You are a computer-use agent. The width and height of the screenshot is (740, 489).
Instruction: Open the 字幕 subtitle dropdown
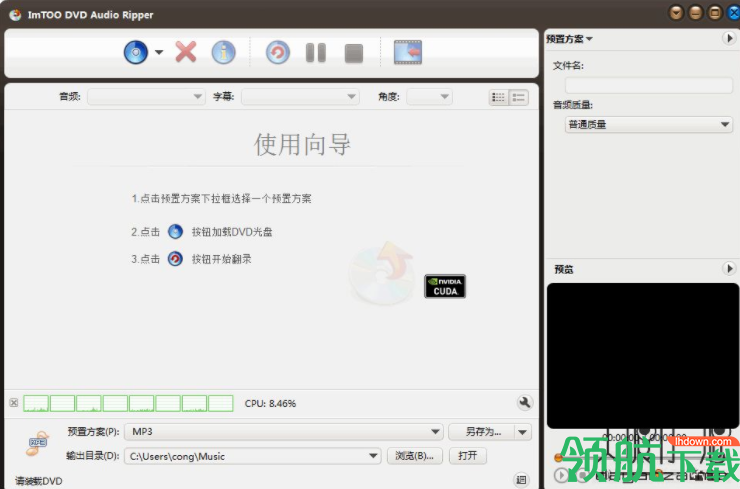300,97
